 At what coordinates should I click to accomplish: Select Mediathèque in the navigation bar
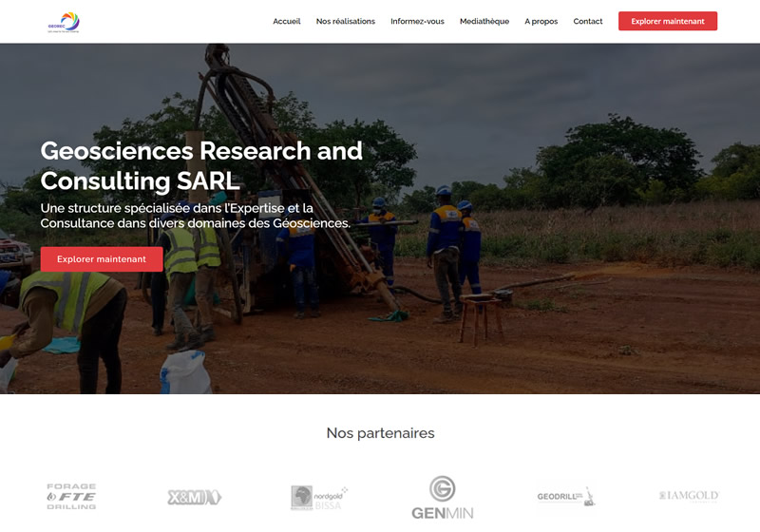pos(484,21)
